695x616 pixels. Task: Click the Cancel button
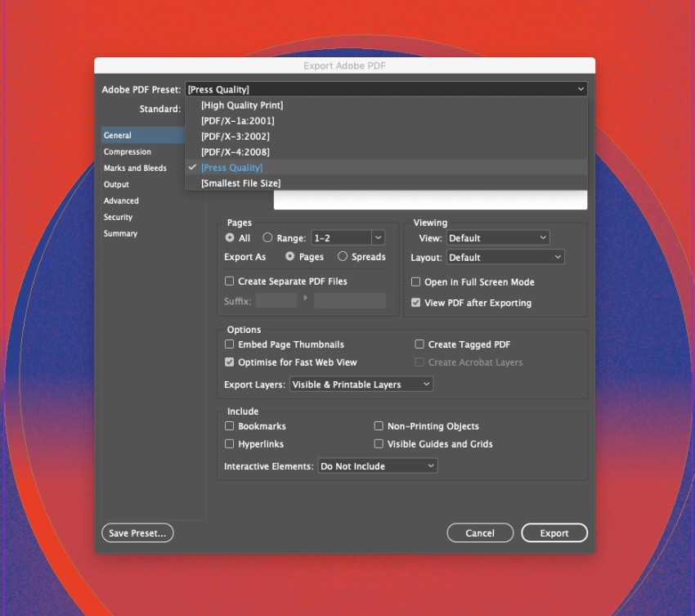480,533
